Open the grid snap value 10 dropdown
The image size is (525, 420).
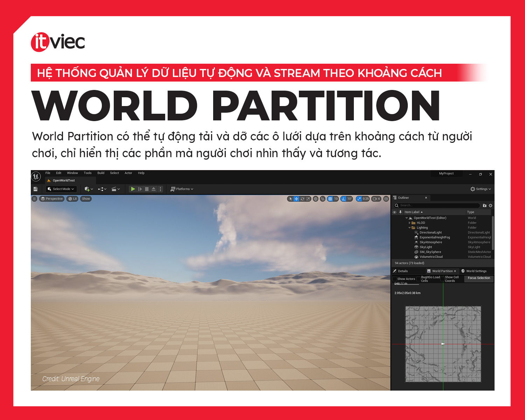(x=336, y=199)
